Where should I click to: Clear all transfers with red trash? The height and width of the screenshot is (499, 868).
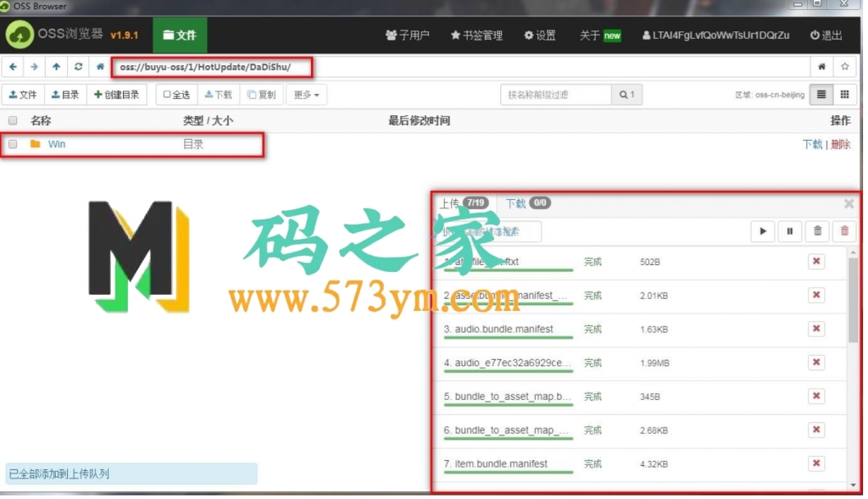845,231
